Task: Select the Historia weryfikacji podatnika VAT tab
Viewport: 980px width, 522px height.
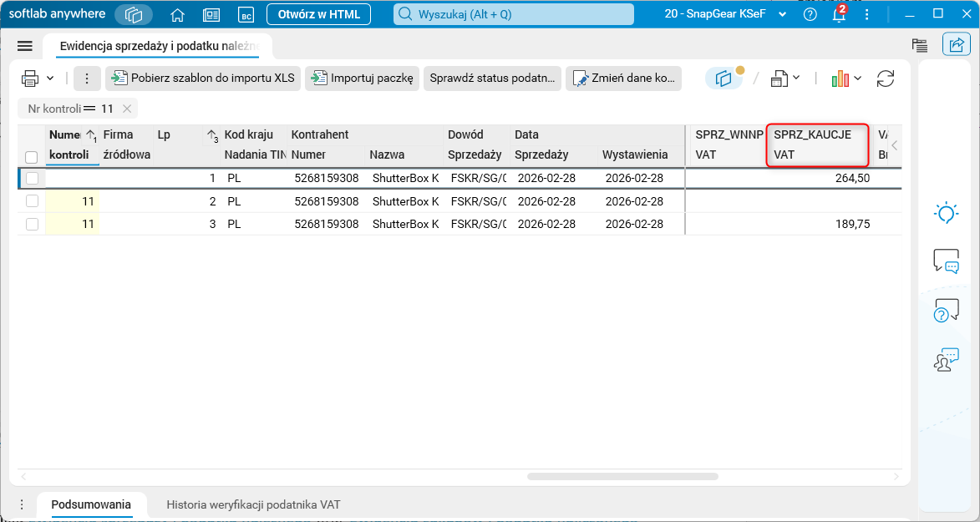Action: coord(253,504)
